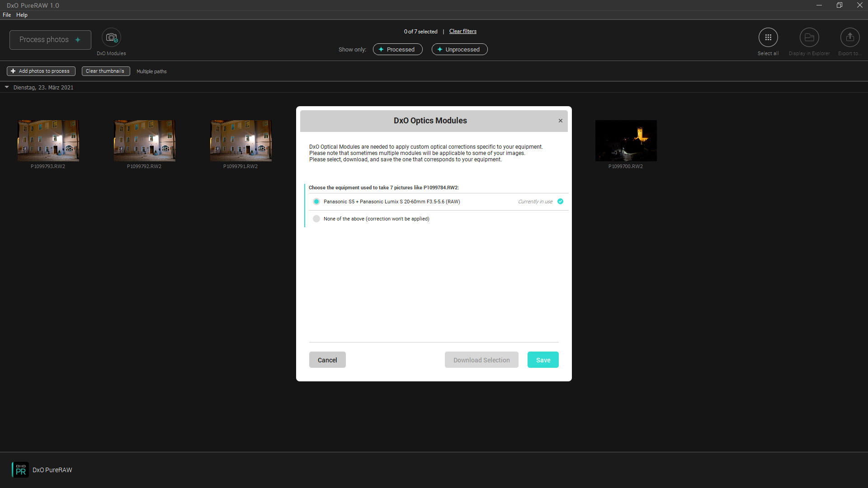
Task: Select the P1099791.RW2 thumbnail
Action: tap(241, 141)
